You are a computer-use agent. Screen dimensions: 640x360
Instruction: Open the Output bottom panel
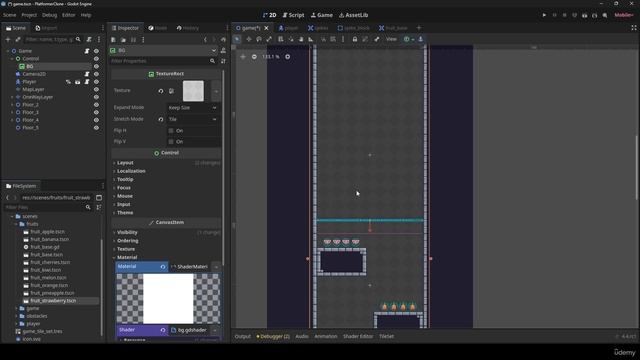point(242,336)
